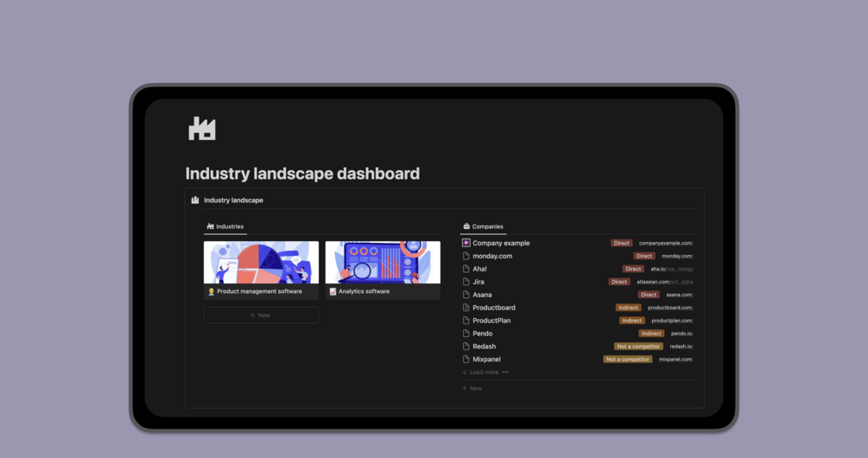Open the productplan.com link
The image size is (868, 458).
671,321
